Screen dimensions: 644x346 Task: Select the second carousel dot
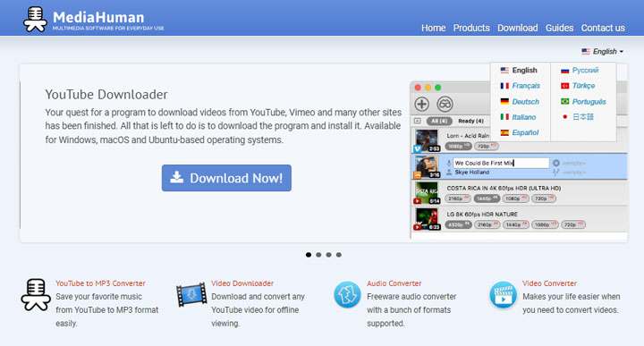[318, 255]
